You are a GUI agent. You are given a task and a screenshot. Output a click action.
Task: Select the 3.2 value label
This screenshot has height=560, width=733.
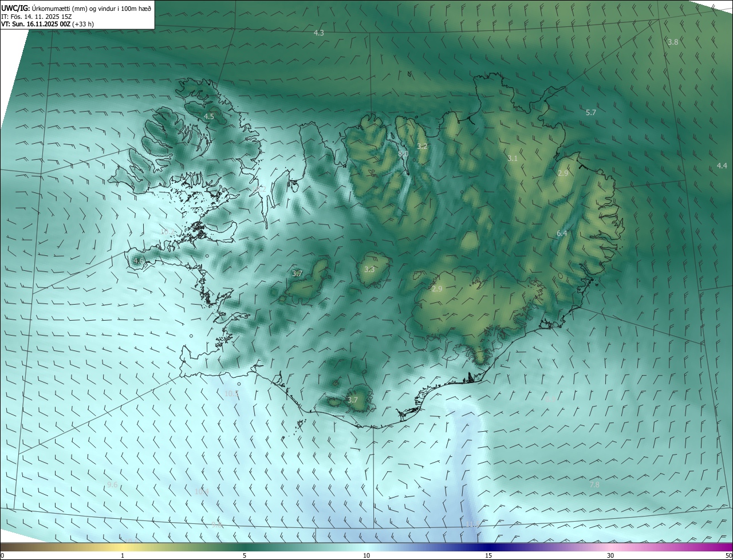tap(422, 147)
